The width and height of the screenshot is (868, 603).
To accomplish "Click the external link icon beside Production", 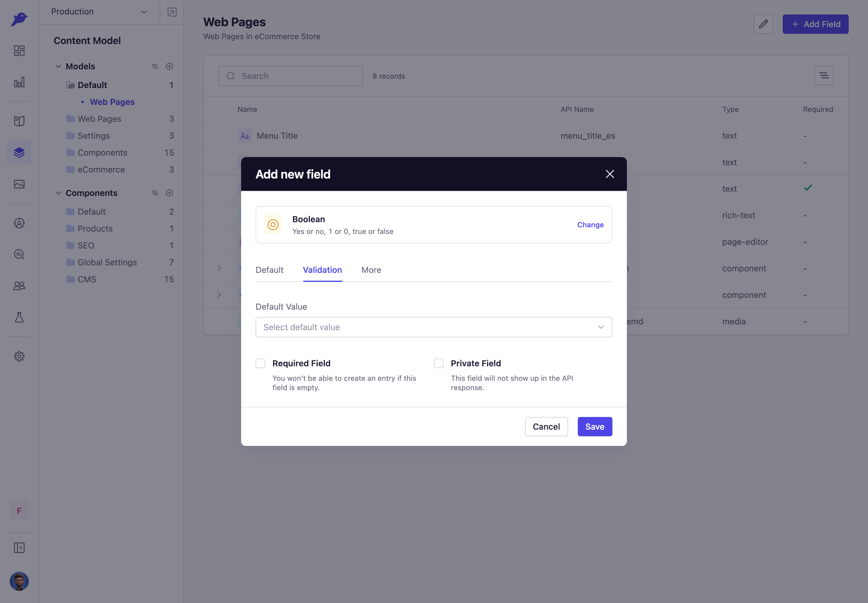I will click(172, 12).
